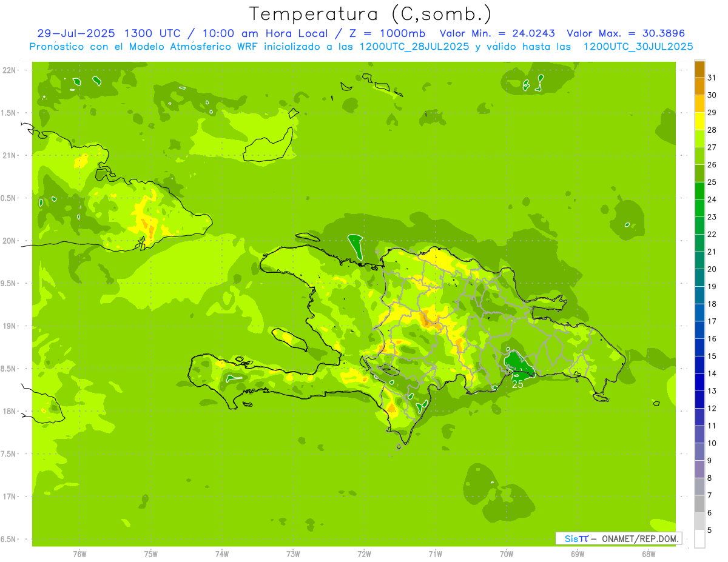Pick the orange swatch between legend values 30 and 31
Screen dimensions: 728x562
(699, 86)
